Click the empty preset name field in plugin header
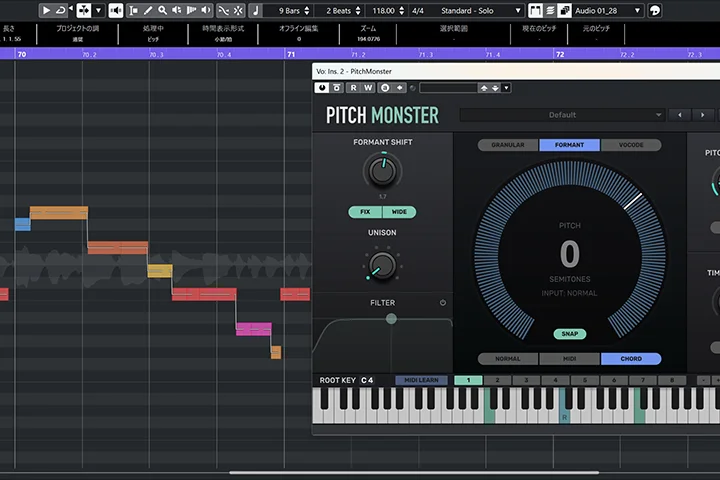720x480 pixels. tap(448, 88)
